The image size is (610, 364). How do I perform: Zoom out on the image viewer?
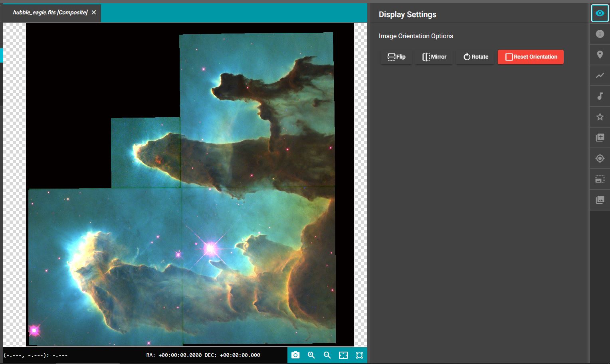coord(327,355)
